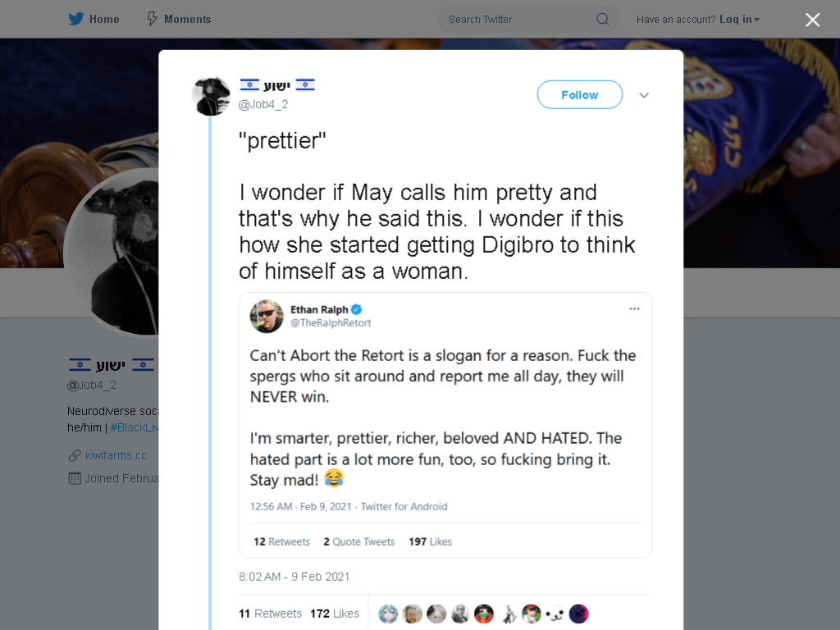The width and height of the screenshot is (840, 630).
Task: Follow the @Job4_2 account
Action: click(x=580, y=95)
